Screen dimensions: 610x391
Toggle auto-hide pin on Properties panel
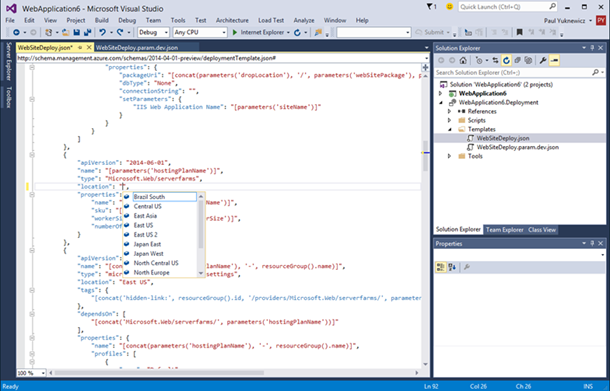click(592, 244)
